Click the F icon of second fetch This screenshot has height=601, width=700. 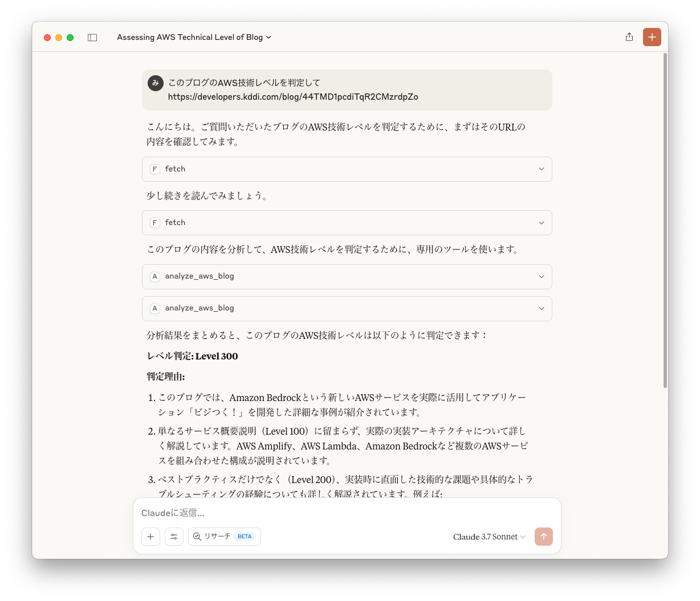tap(154, 223)
